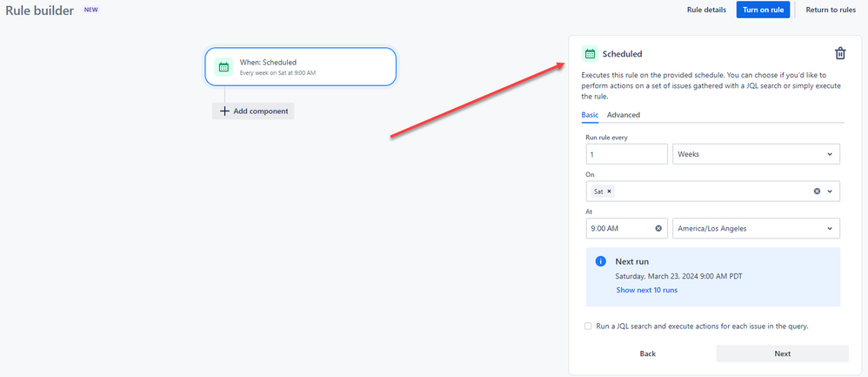Delete the Scheduled trigger with trash icon

click(840, 54)
